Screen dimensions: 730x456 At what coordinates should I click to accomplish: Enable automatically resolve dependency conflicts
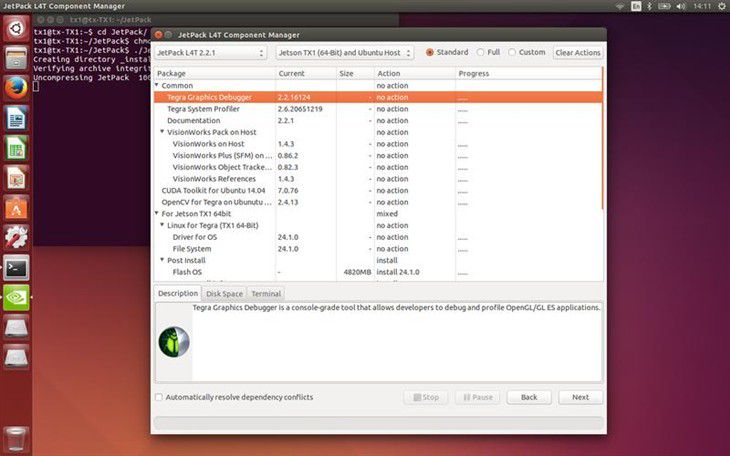tap(159, 397)
